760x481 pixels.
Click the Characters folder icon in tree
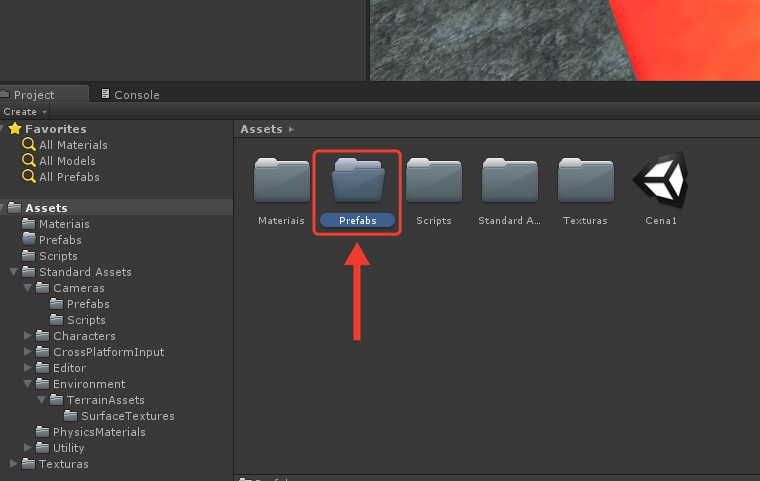(x=43, y=336)
